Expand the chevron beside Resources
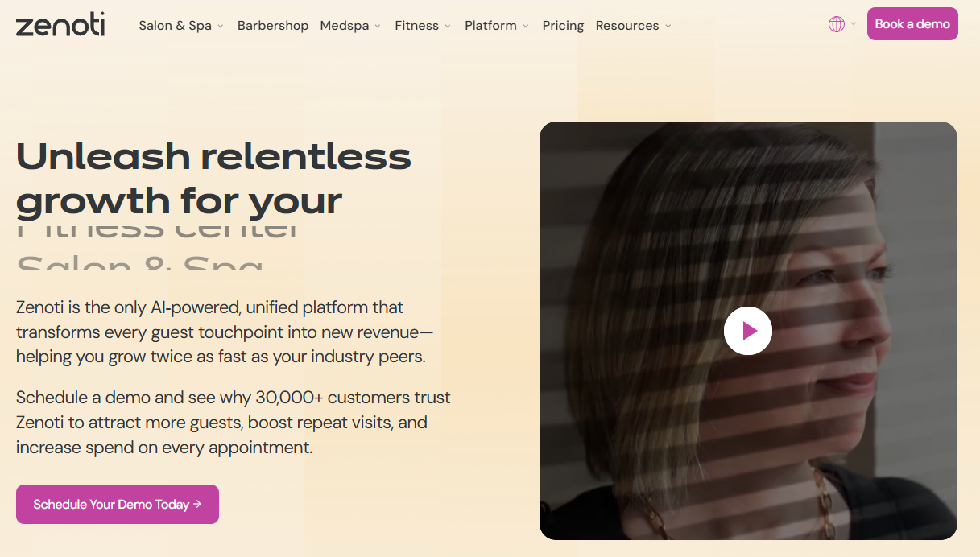The image size is (980, 557). click(668, 27)
